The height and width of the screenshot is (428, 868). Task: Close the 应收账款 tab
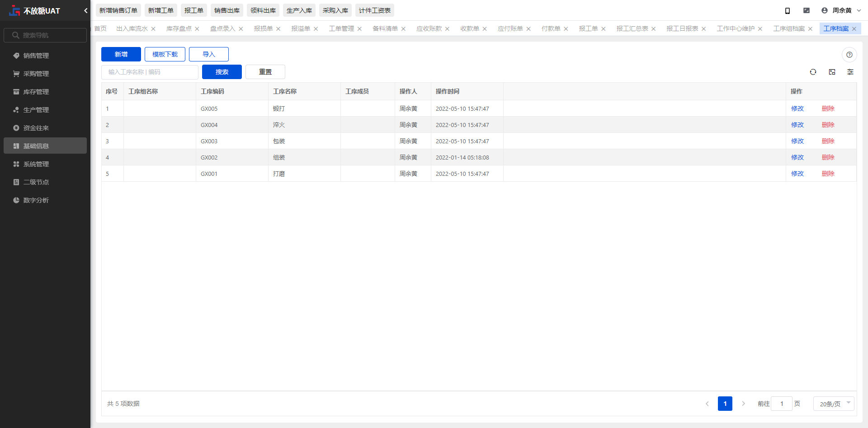(x=447, y=29)
